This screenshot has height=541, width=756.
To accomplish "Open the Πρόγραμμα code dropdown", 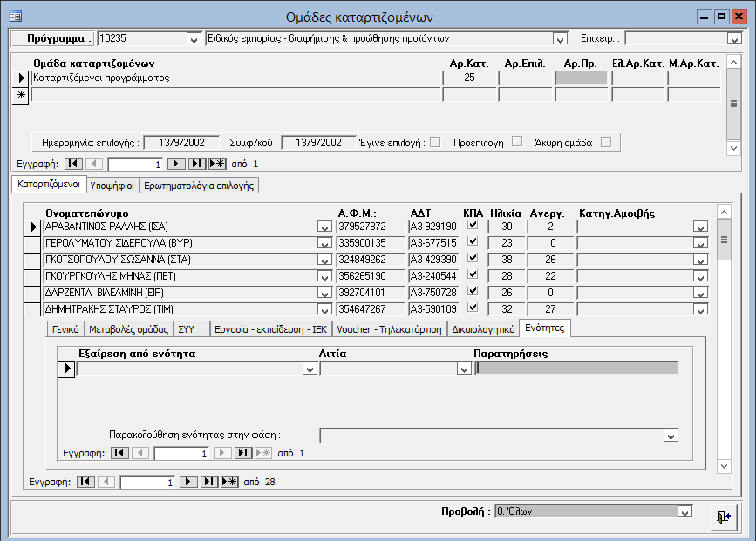I will click(194, 39).
